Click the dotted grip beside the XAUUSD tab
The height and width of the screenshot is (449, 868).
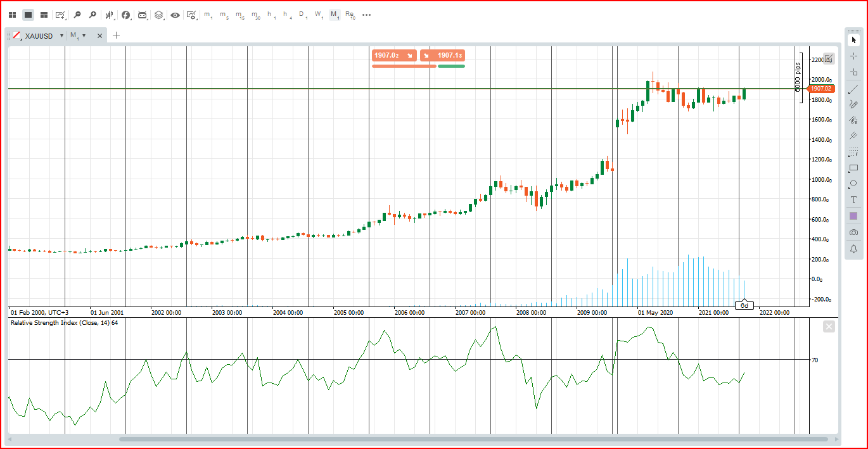9,36
